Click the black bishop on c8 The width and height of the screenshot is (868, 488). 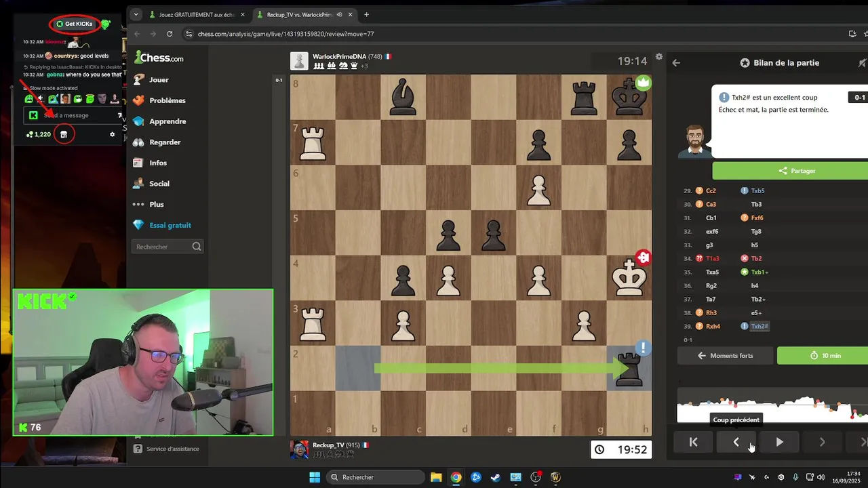(403, 97)
